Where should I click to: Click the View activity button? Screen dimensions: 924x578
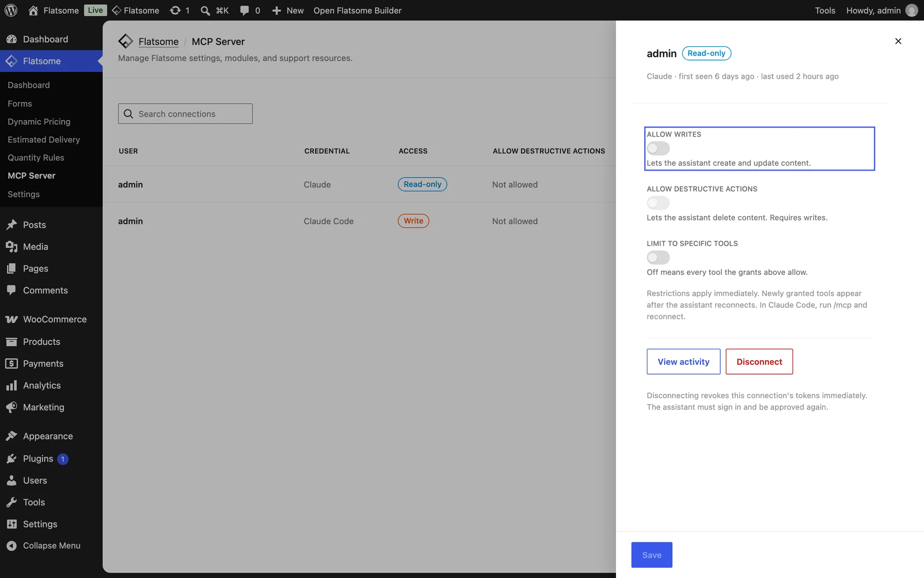[683, 362]
